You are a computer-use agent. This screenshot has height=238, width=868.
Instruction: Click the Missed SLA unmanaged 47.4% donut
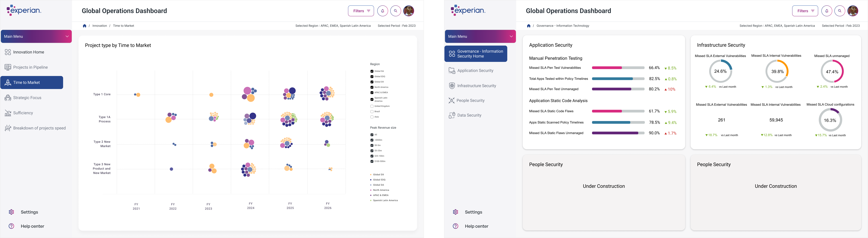click(832, 71)
